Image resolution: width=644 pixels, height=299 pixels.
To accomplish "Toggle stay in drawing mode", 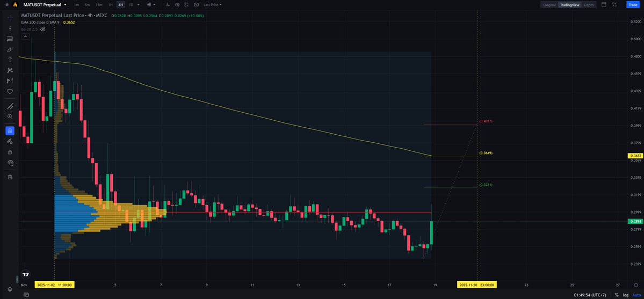I will (x=10, y=141).
